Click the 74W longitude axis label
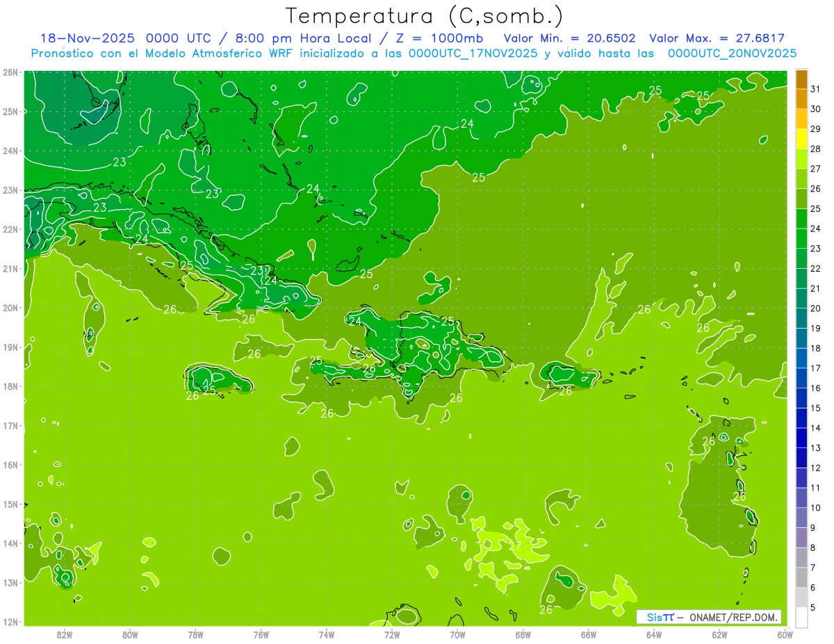This screenshot has width=834, height=644. coord(326,634)
